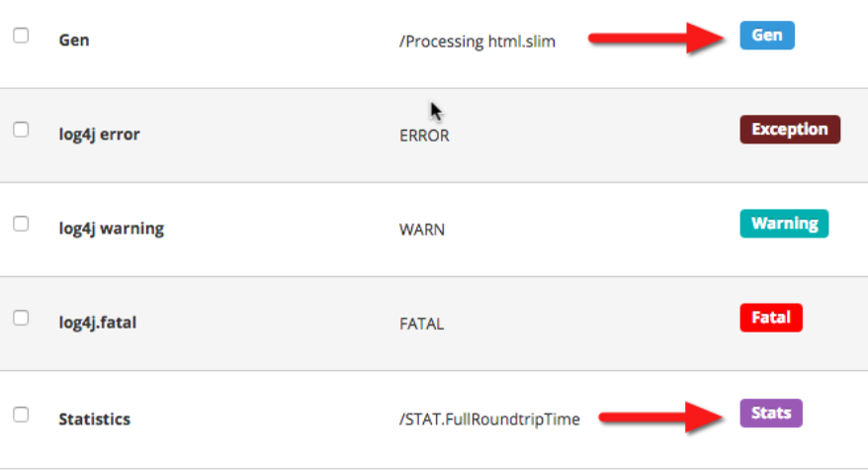Open the Gen filter name

click(74, 40)
